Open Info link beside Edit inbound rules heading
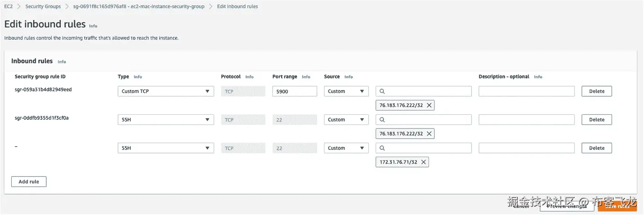This screenshot has height=215, width=644. 93,26
